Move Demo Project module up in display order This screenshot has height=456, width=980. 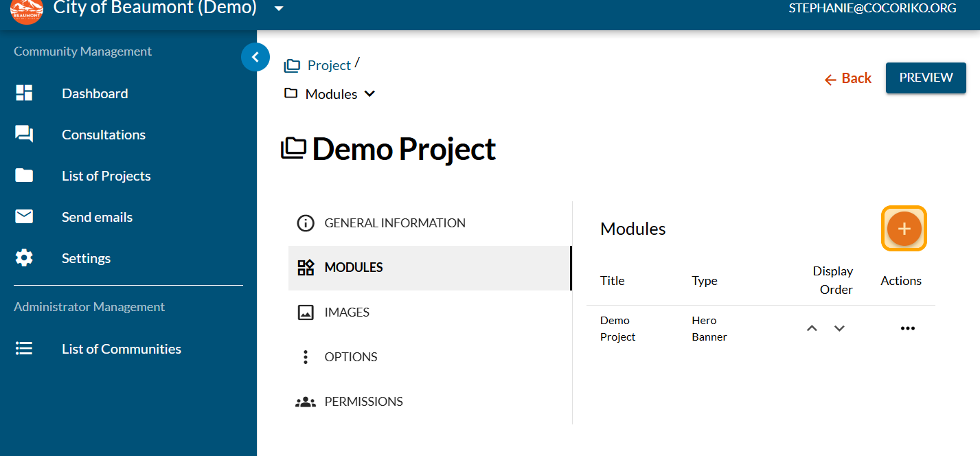(x=812, y=328)
